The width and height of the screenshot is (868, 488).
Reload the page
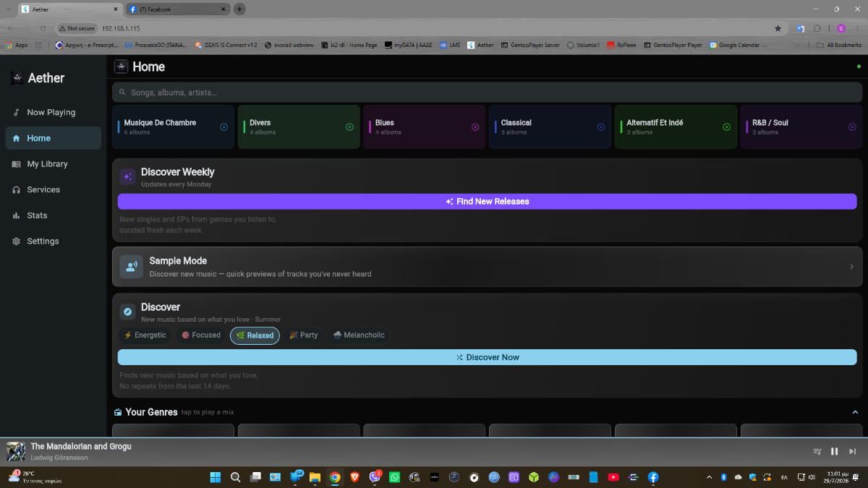tap(43, 28)
